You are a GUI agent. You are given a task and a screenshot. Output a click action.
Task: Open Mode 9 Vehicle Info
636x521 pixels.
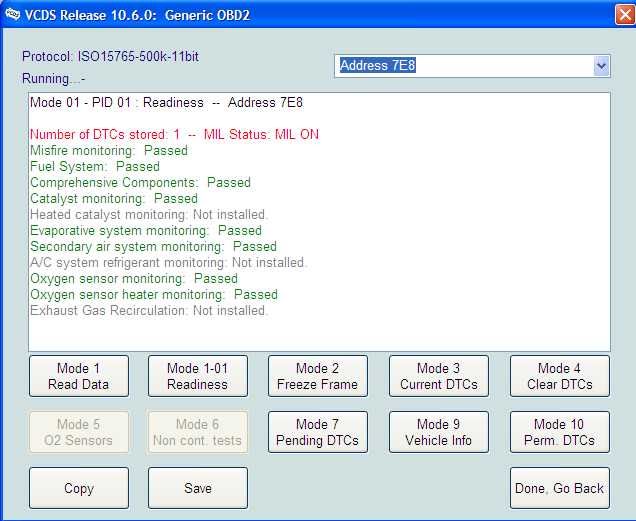[438, 432]
